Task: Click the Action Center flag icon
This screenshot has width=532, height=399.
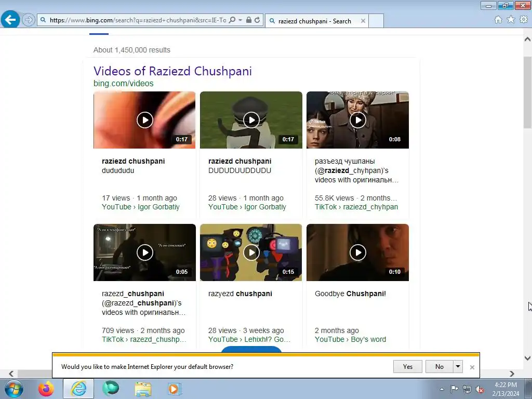Action: tap(454, 389)
